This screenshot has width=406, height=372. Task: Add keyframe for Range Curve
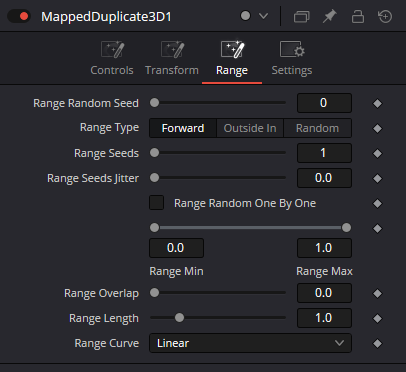377,343
